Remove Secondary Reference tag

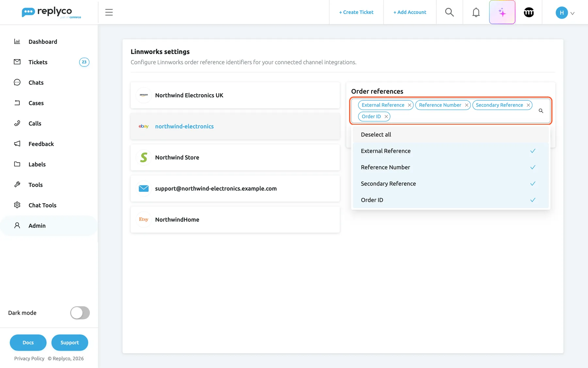click(x=528, y=105)
